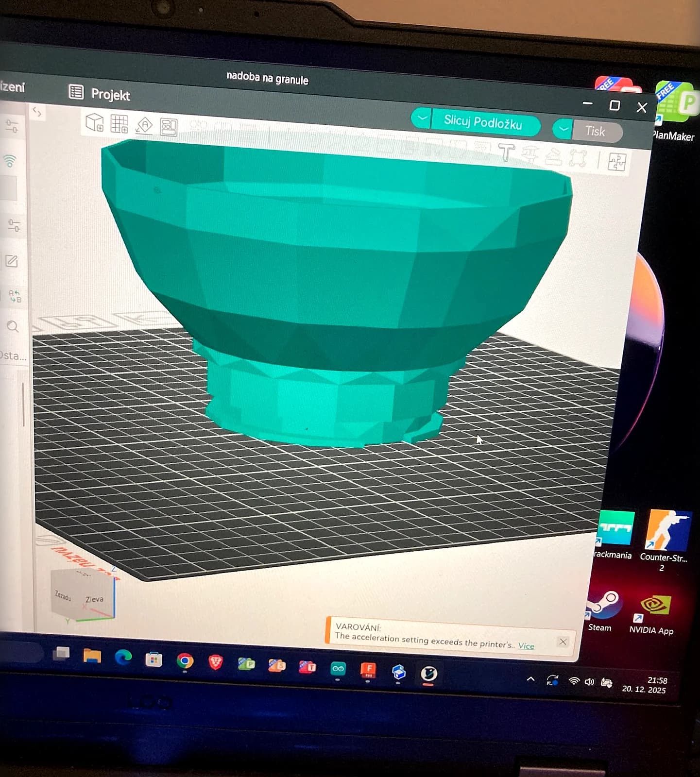This screenshot has height=777, width=700.
Task: Open File Explorer from taskbar
Action: point(92,656)
